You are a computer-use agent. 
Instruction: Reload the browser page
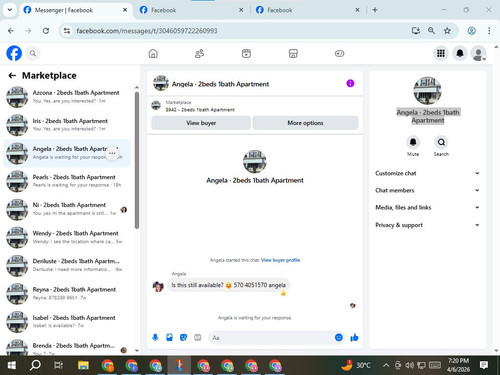pyautogui.click(x=46, y=31)
